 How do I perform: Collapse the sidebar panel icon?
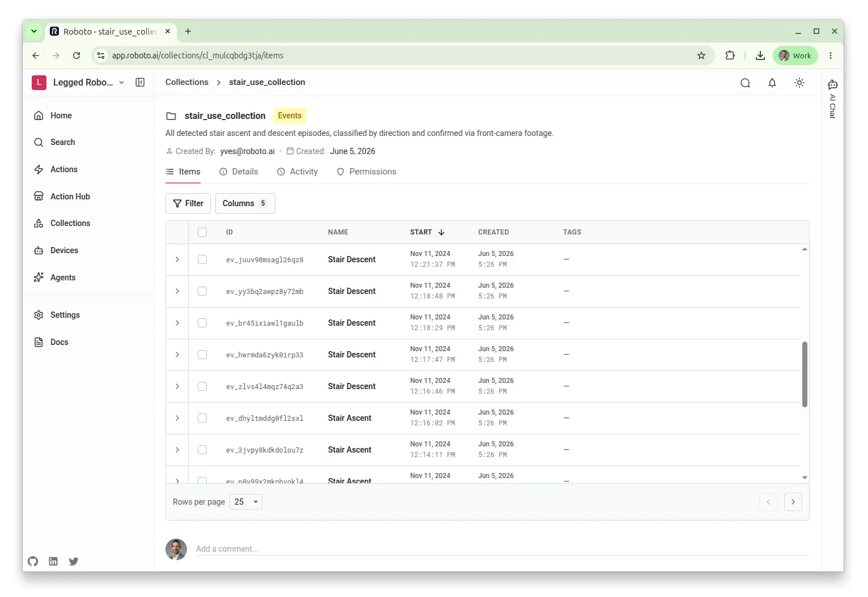coord(140,82)
